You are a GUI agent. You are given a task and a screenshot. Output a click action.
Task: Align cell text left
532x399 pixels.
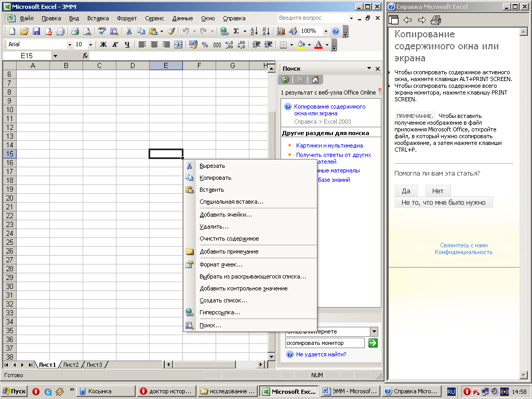(142, 45)
